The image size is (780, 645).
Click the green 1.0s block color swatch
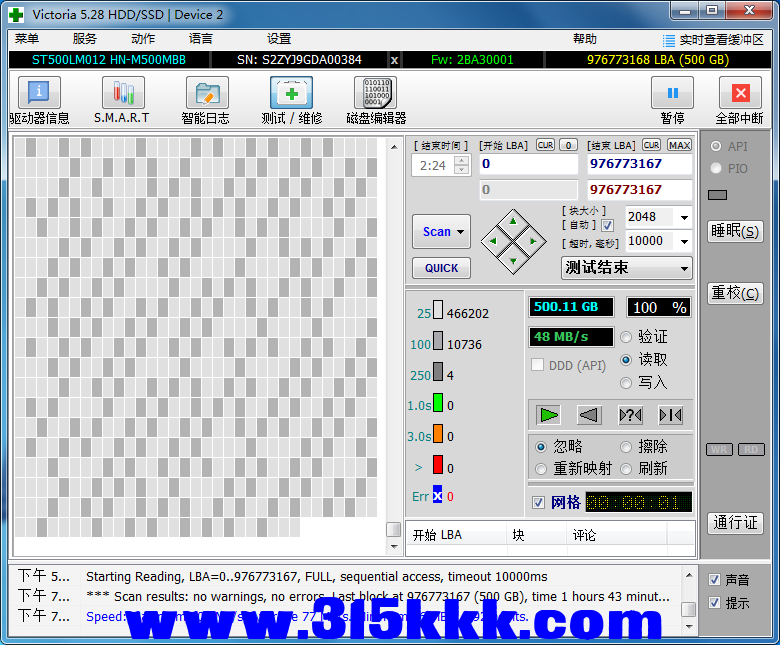point(438,405)
